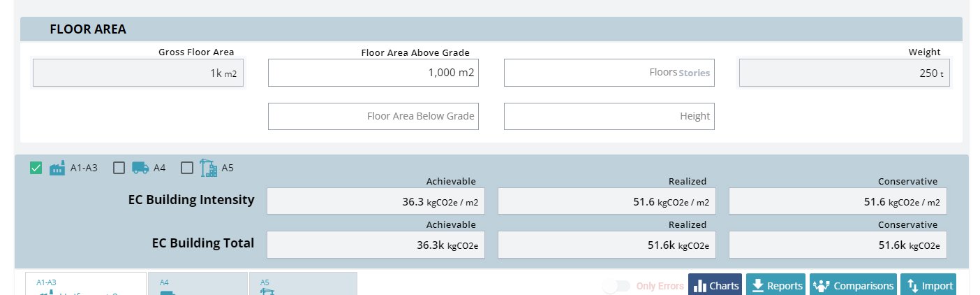Open the A4 tab
980x295 pixels.
tap(198, 284)
